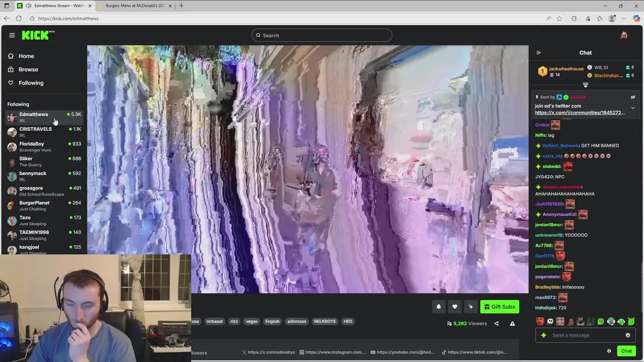This screenshot has width=644, height=362.
Task: Add page to favorites star icon
Action: [x=559, y=19]
